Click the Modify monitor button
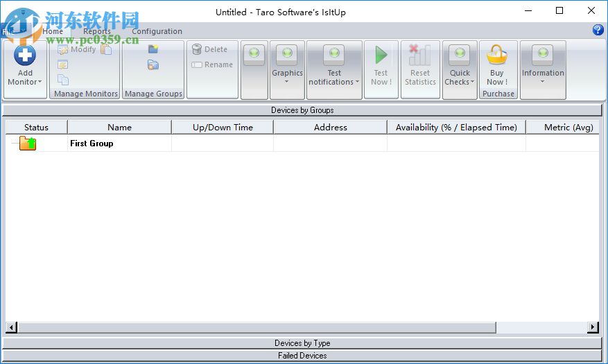This screenshot has width=608, height=364. [77, 49]
